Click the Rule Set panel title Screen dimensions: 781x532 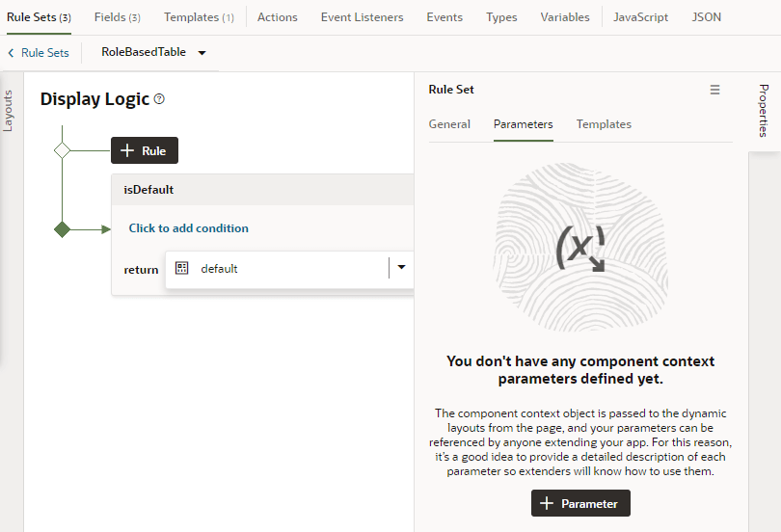(451, 90)
